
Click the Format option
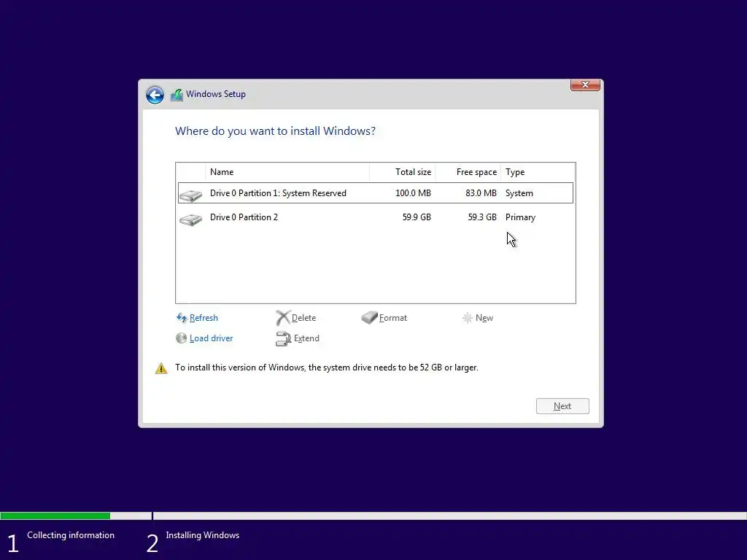(x=393, y=318)
